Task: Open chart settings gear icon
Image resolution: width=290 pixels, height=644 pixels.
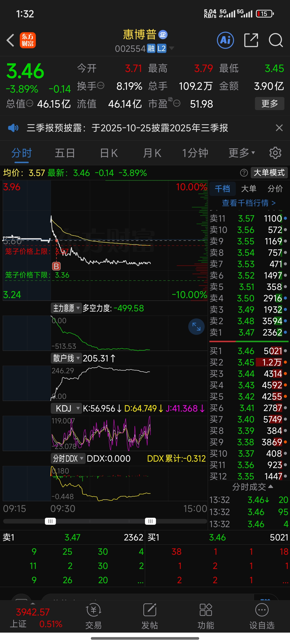Action: [x=275, y=153]
